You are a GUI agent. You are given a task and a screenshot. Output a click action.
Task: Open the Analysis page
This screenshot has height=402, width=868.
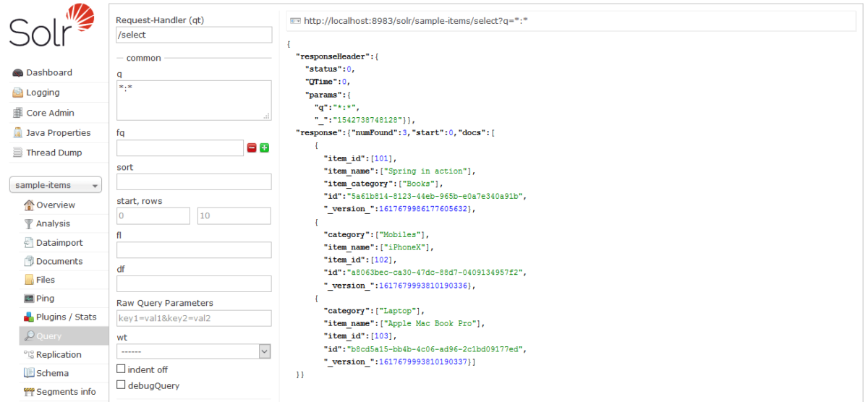[x=53, y=223]
